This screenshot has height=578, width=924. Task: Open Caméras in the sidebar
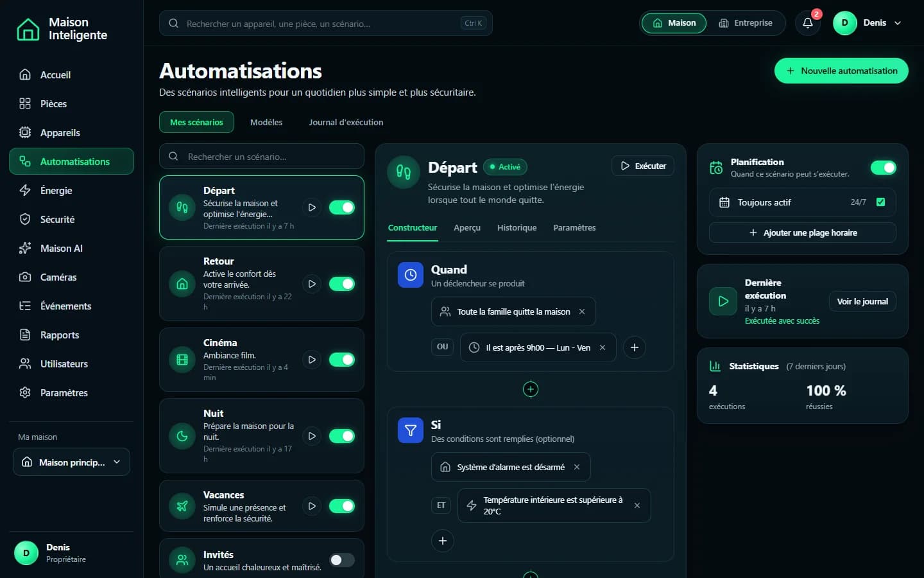(x=71, y=277)
